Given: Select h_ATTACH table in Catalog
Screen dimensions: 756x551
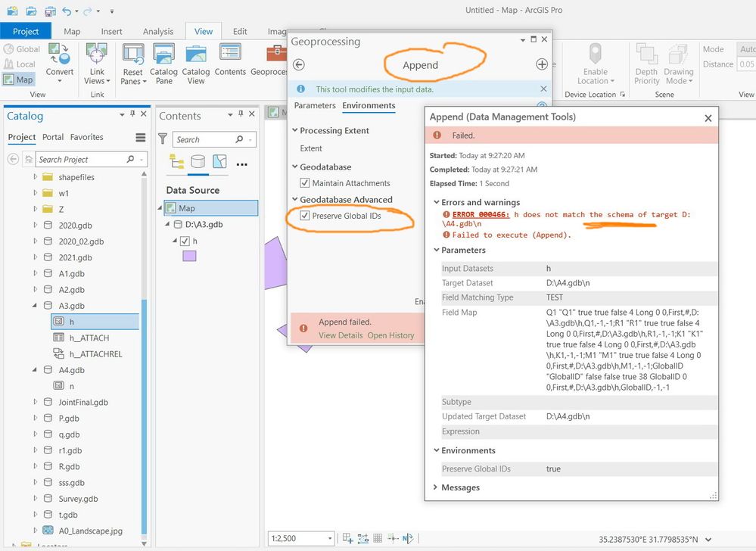Looking at the screenshot, I should pos(89,338).
